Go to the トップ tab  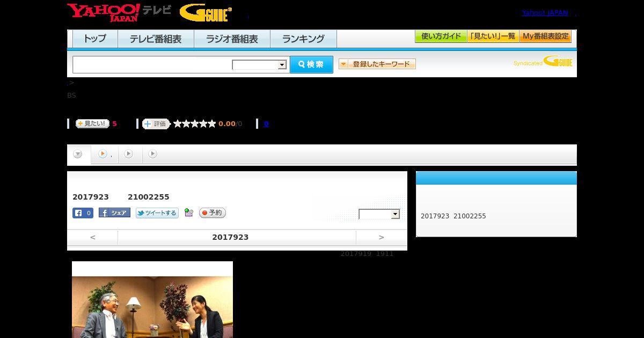click(95, 39)
